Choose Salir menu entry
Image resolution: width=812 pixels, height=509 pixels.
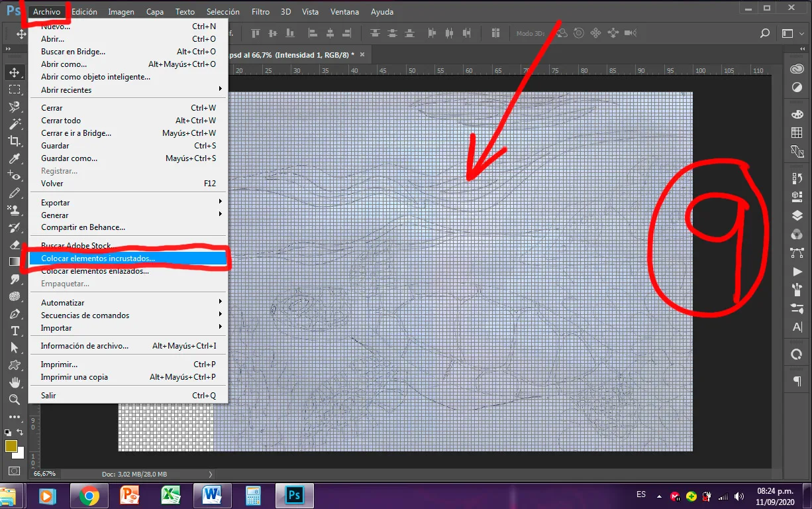click(x=128, y=396)
